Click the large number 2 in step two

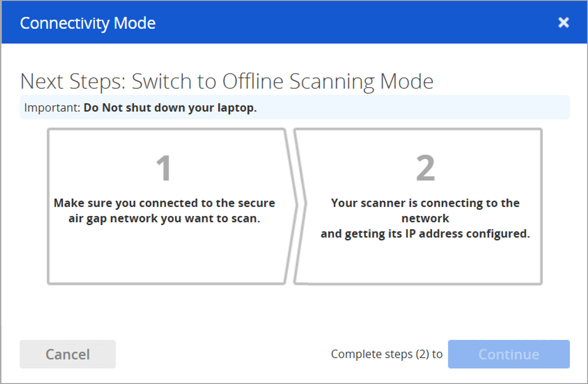coord(425,169)
